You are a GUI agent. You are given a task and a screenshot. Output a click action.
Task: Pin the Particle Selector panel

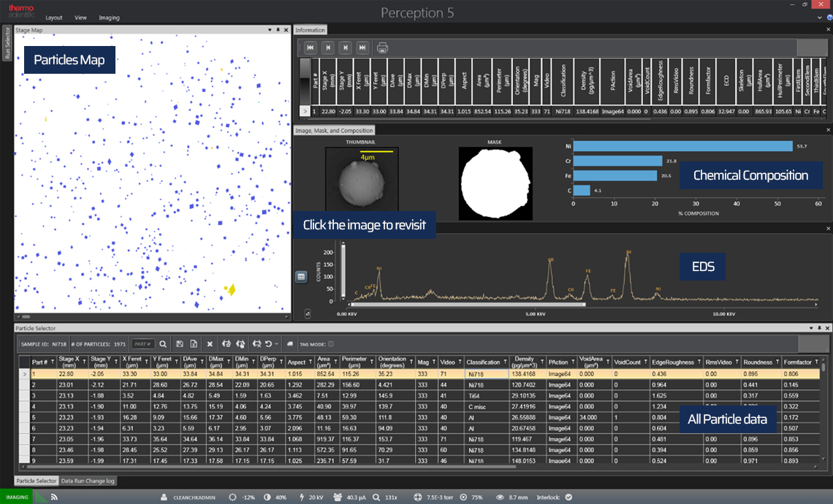(819, 328)
